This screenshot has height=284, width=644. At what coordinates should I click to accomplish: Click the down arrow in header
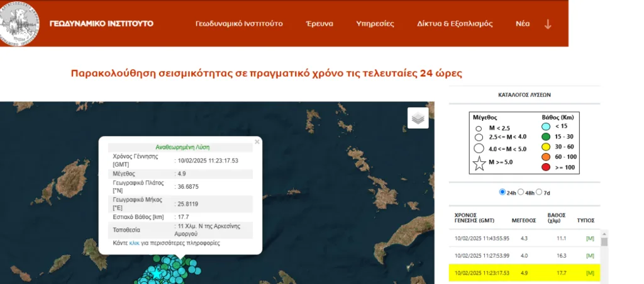pos(548,24)
